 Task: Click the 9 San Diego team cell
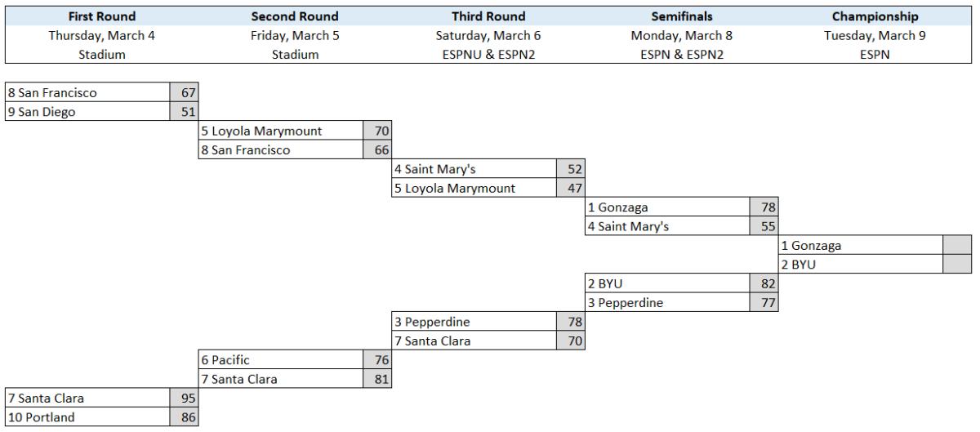tap(87, 113)
